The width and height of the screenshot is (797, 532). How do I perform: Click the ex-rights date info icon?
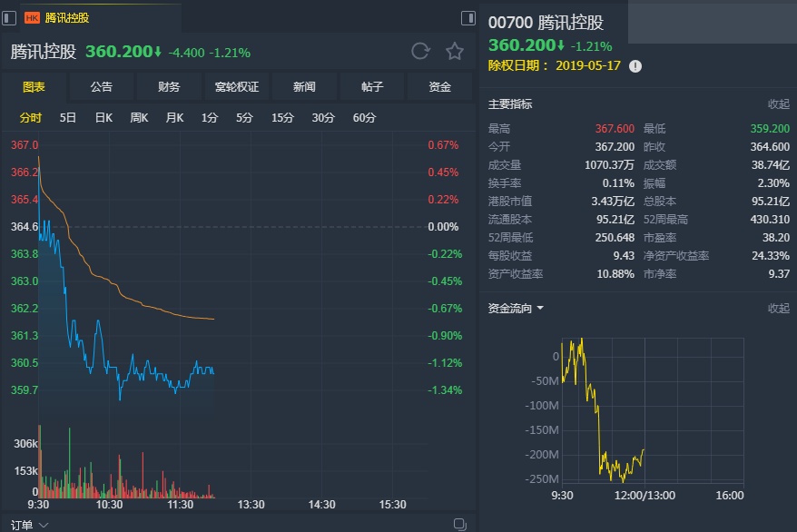pyautogui.click(x=635, y=66)
